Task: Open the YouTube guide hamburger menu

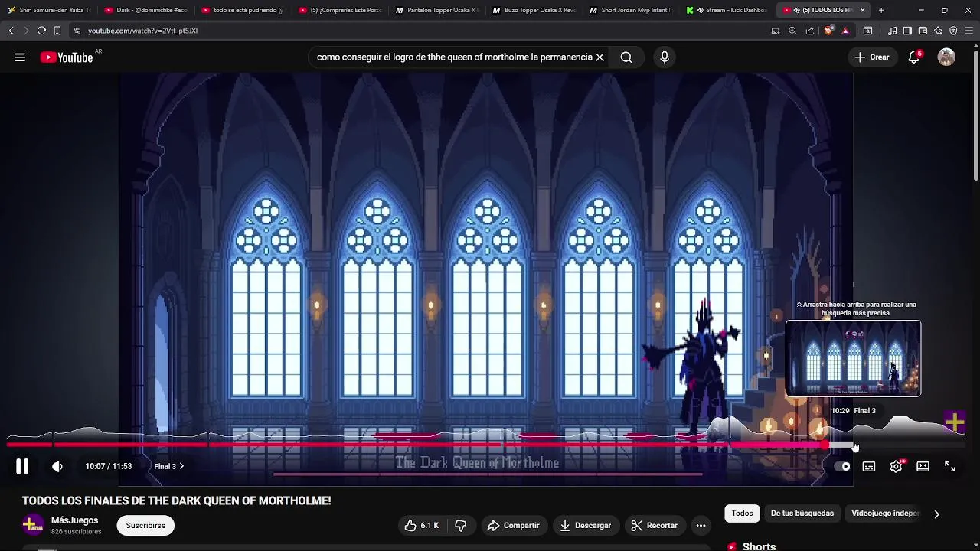Action: [x=20, y=57]
